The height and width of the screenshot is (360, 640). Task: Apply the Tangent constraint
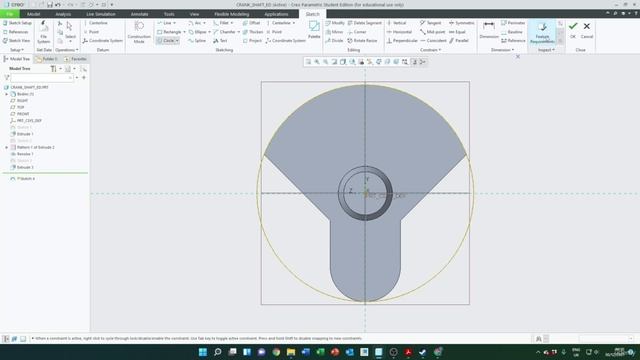(431, 23)
